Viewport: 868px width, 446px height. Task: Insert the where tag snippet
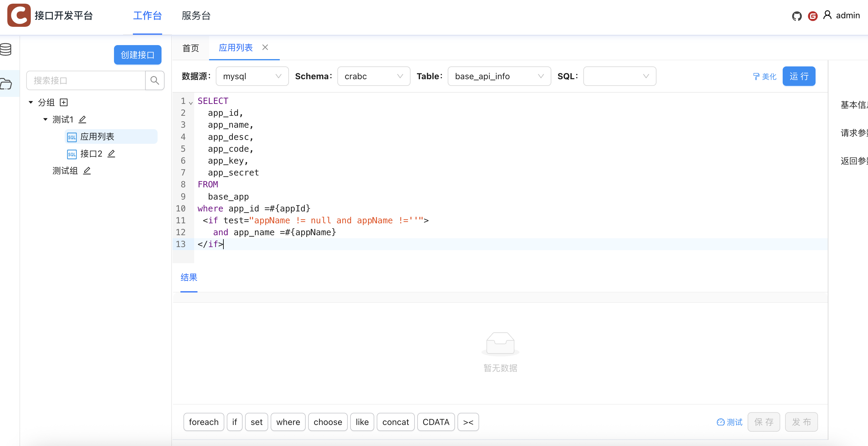288,422
